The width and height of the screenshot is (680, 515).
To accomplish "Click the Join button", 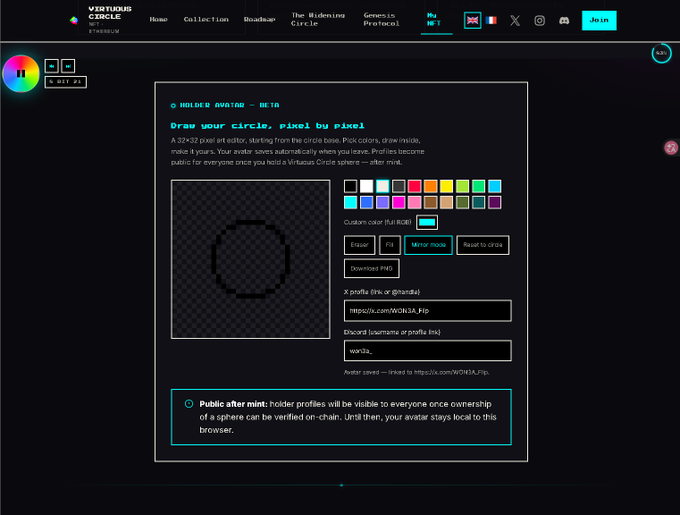I will [x=599, y=20].
